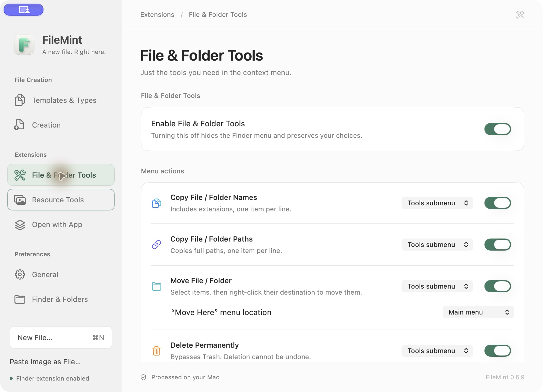The width and height of the screenshot is (543, 392).
Task: Open Copy File / Folder Names location dropdown
Action: pyautogui.click(x=437, y=203)
